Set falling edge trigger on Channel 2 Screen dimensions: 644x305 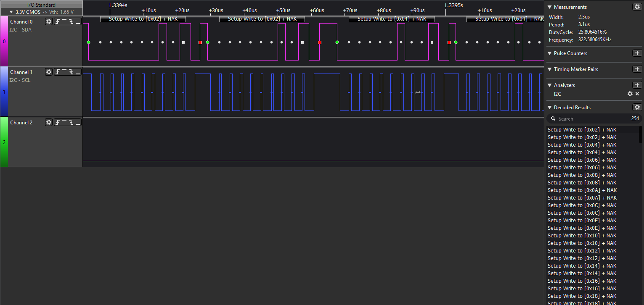point(71,122)
